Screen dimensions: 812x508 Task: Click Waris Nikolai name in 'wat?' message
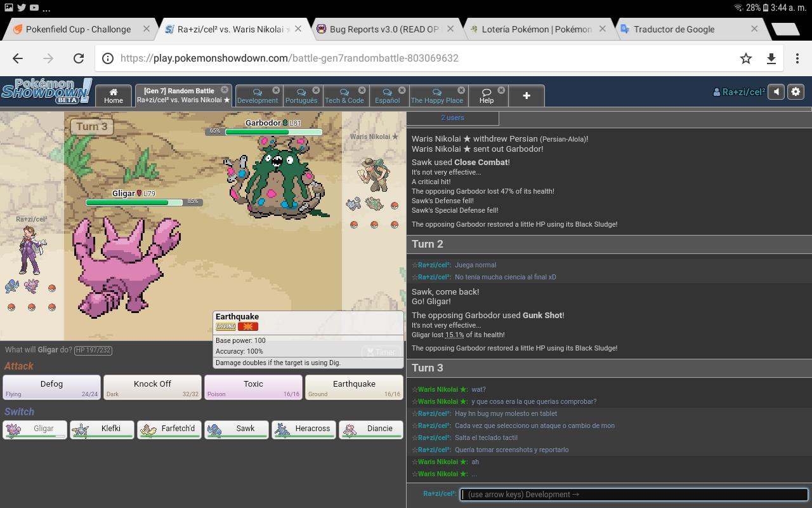tap(443, 389)
